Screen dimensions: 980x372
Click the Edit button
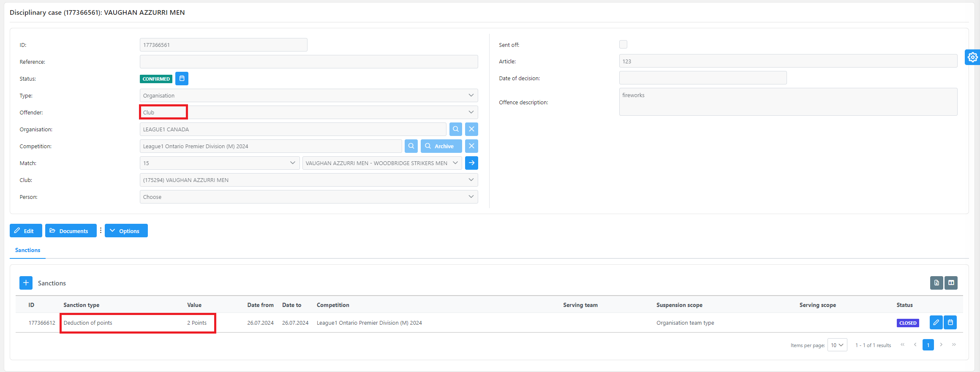[26, 231]
